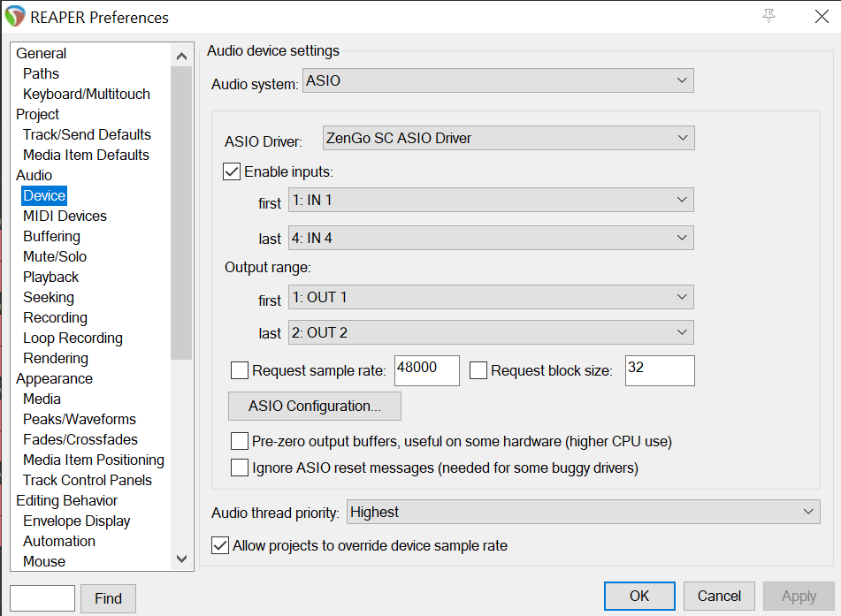
Task: Open Media Item Defaults page
Action: [x=86, y=155]
